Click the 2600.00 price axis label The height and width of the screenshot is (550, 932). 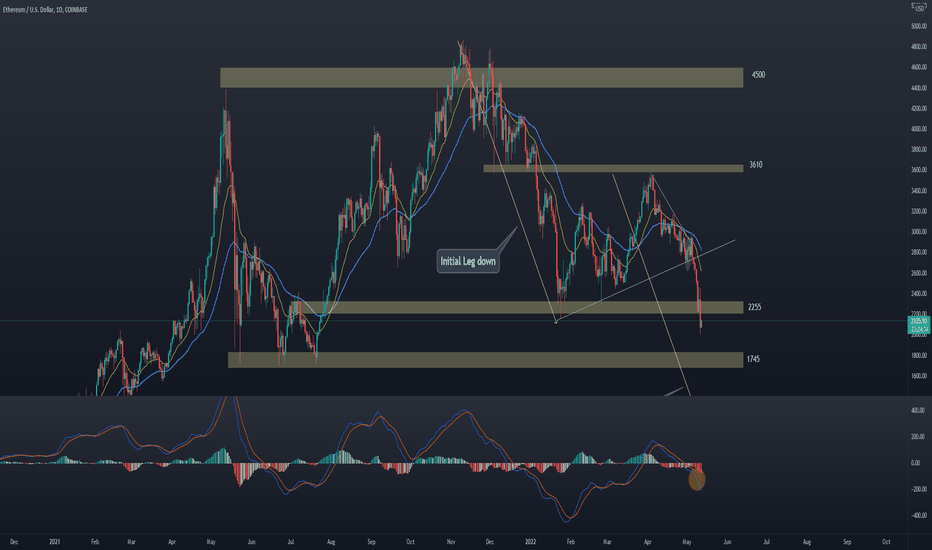click(918, 274)
